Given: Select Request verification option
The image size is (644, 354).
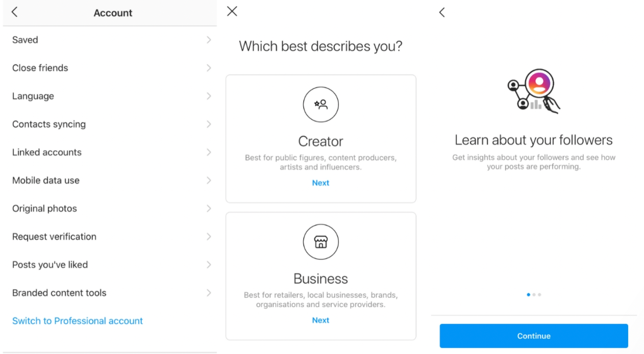Looking at the screenshot, I should pyautogui.click(x=110, y=236).
